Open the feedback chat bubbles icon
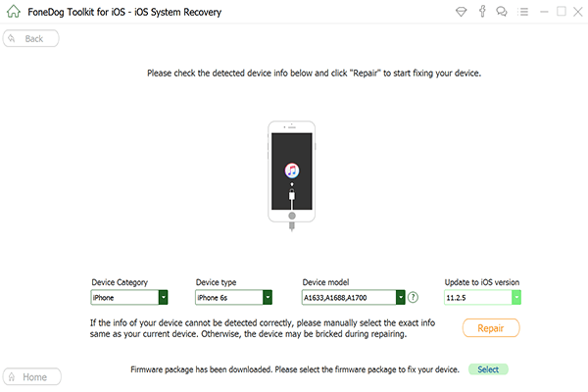588x392 pixels. pyautogui.click(x=502, y=12)
